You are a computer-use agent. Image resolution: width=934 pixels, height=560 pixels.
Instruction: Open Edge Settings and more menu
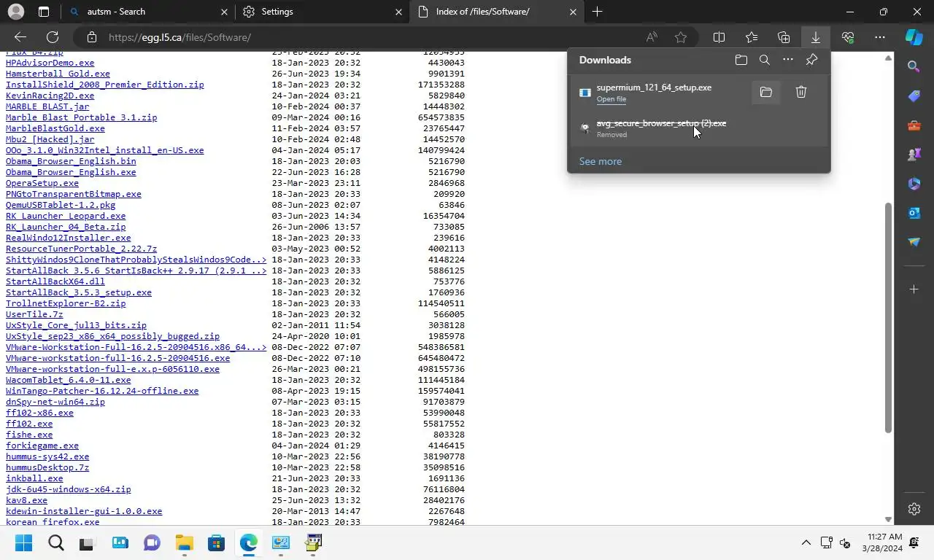880,37
